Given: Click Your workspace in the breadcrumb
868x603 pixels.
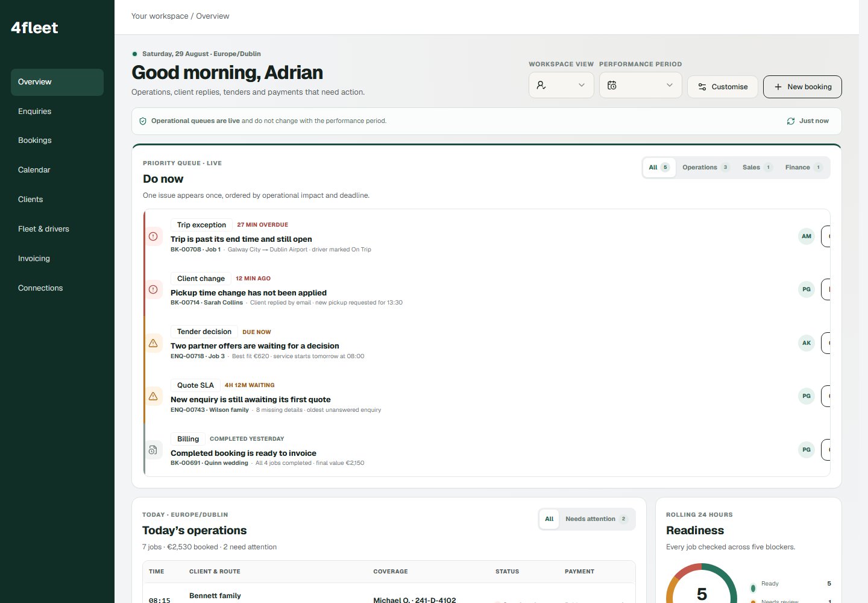Looking at the screenshot, I should point(160,16).
